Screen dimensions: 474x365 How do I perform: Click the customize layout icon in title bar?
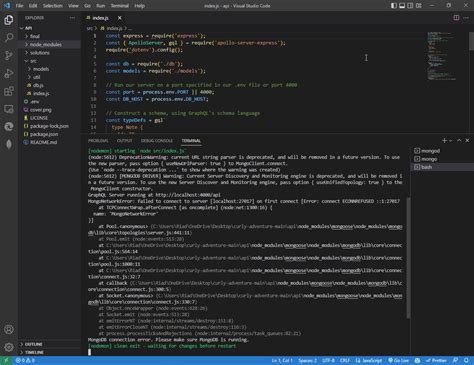pos(419,6)
